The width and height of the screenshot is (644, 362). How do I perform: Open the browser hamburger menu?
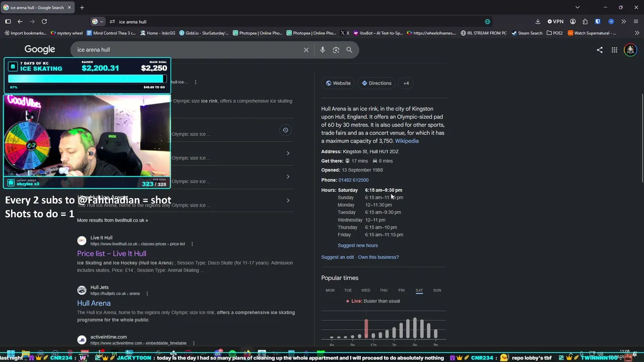pos(636,22)
